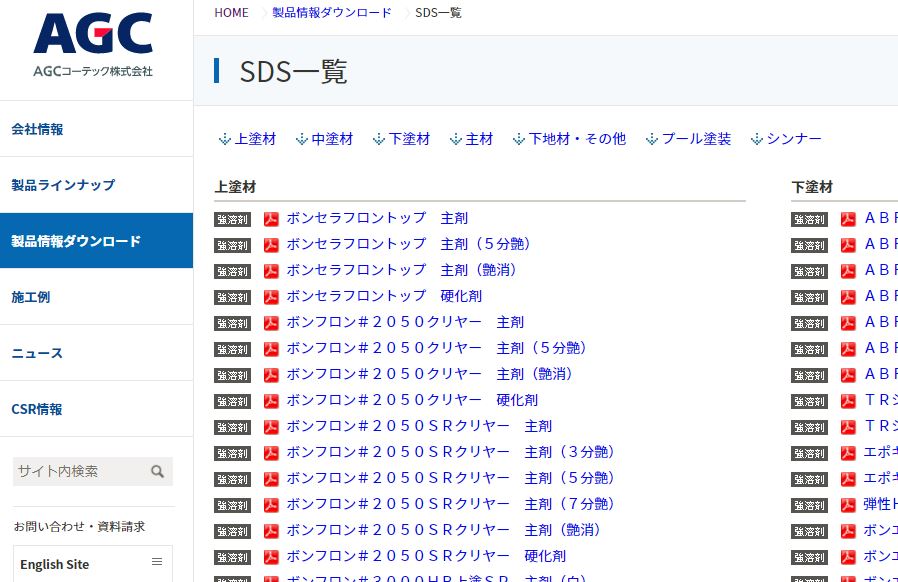Select 製品ラインナップ sidebar menu item

point(63,185)
